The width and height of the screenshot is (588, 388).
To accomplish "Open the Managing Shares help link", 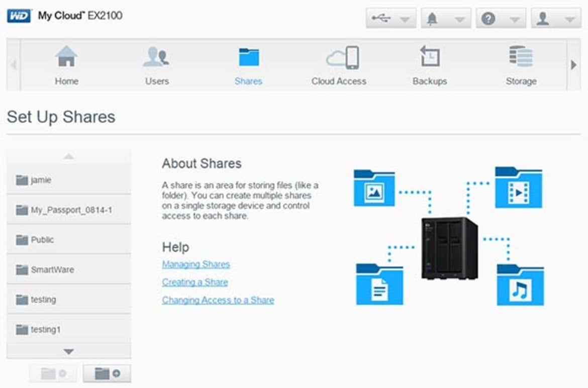I will point(196,264).
